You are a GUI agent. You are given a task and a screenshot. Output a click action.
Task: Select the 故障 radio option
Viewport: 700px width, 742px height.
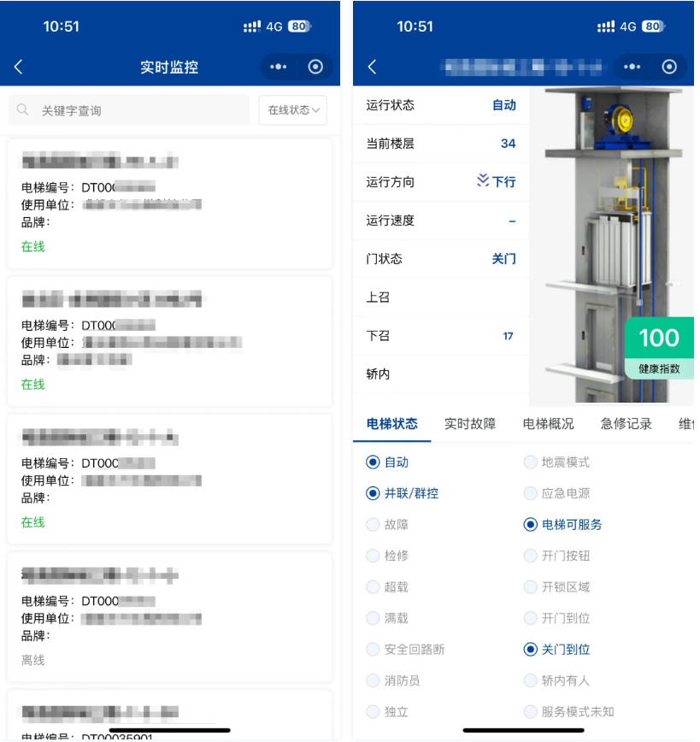pyautogui.click(x=373, y=525)
